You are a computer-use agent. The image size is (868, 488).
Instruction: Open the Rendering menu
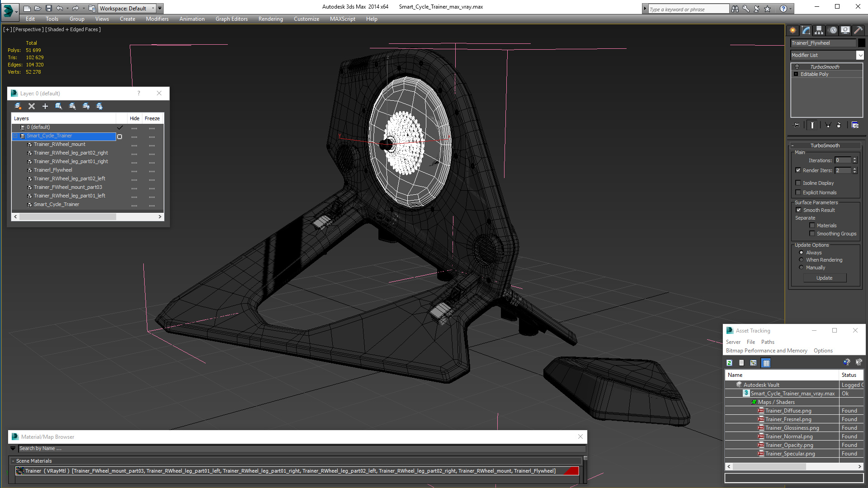pyautogui.click(x=270, y=19)
